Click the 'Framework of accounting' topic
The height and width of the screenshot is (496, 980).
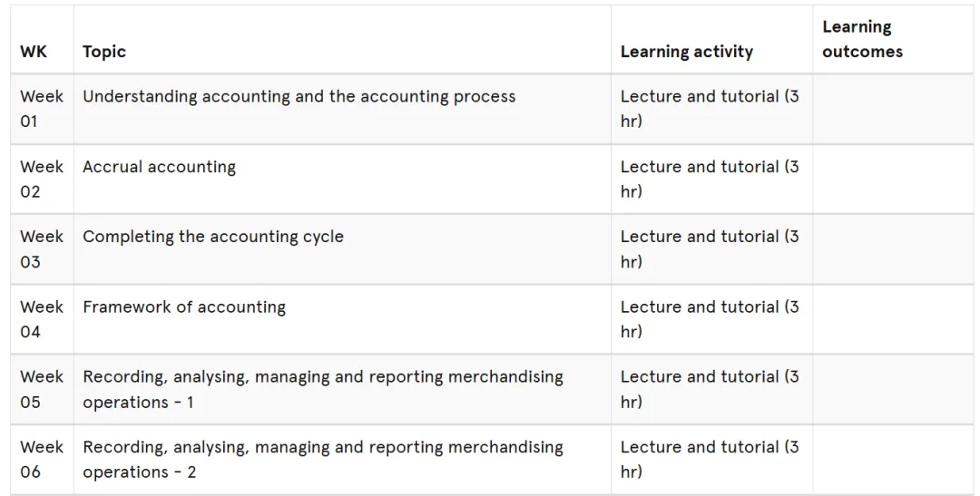point(184,306)
